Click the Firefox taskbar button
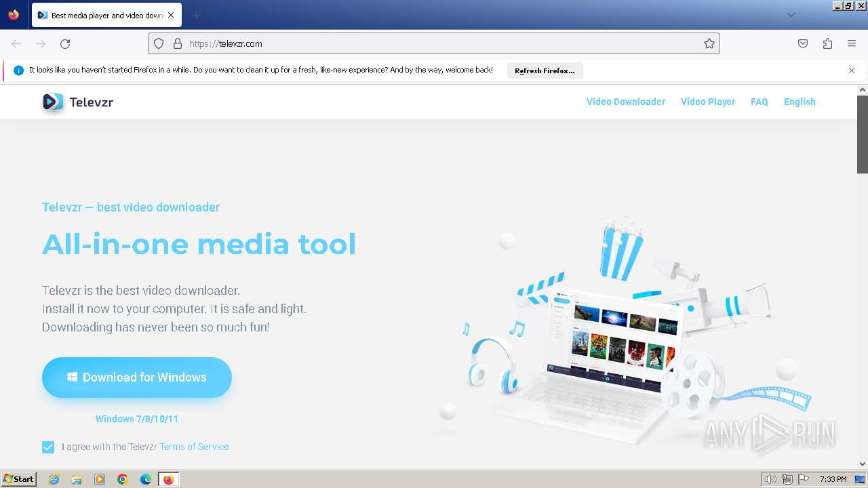 click(168, 479)
